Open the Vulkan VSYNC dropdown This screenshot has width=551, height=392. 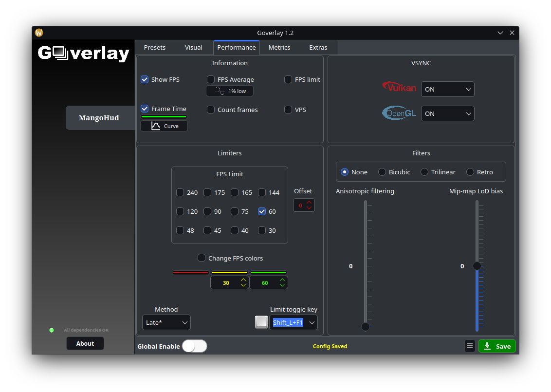click(447, 89)
